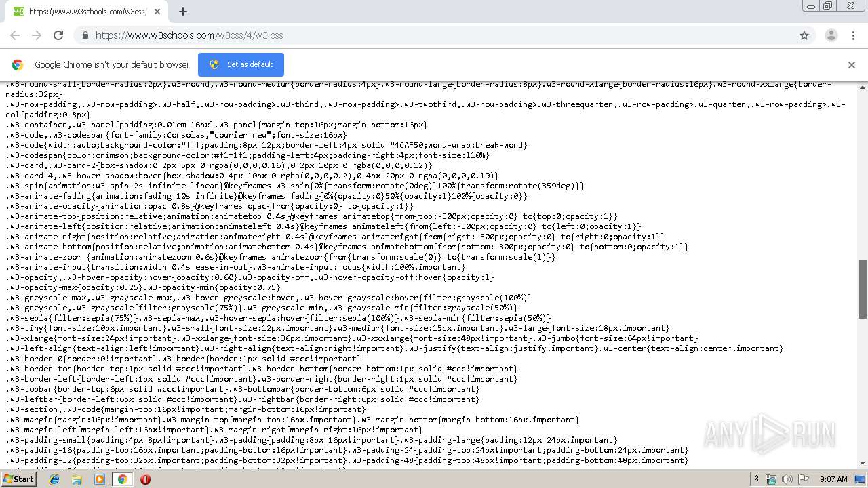Click the '.w3-card,.w3-card-2{box-shadow' line
Image resolution: width=868 pixels, height=488 pixels.
click(218, 165)
